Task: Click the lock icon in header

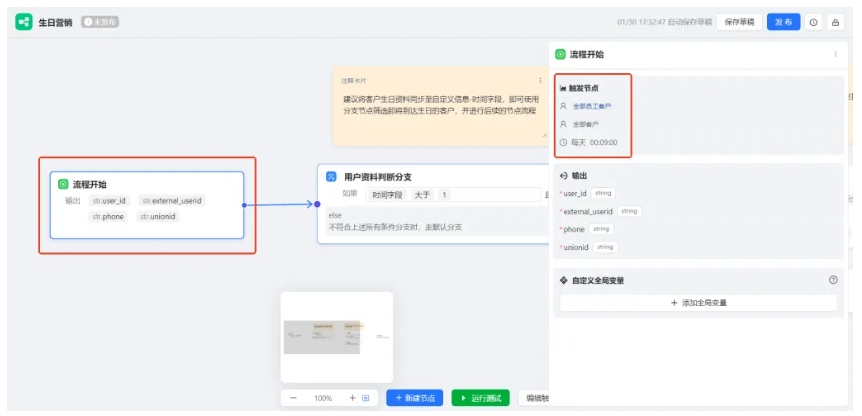Action: (x=836, y=23)
